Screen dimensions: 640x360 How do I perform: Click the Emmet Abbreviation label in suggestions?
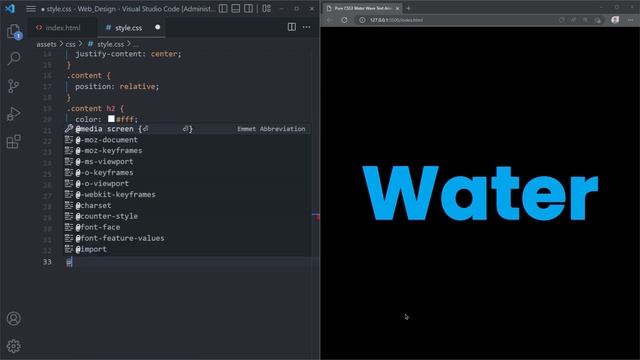tap(271, 129)
